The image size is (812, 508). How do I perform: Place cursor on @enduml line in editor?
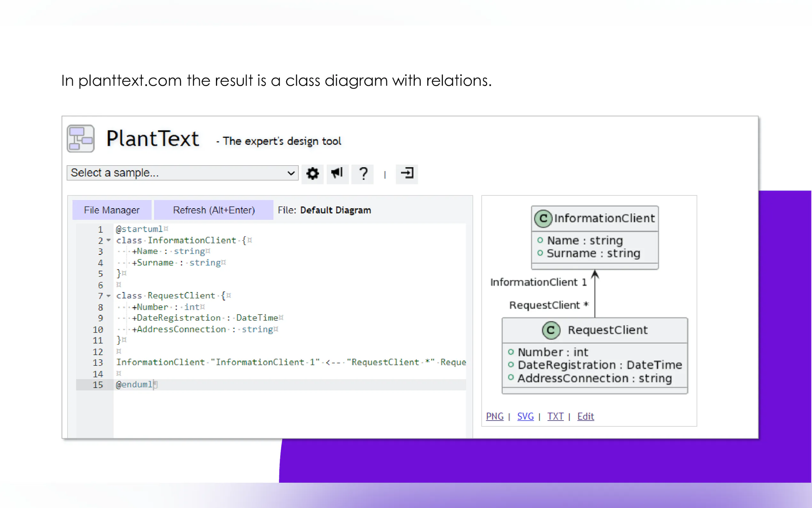[134, 385]
